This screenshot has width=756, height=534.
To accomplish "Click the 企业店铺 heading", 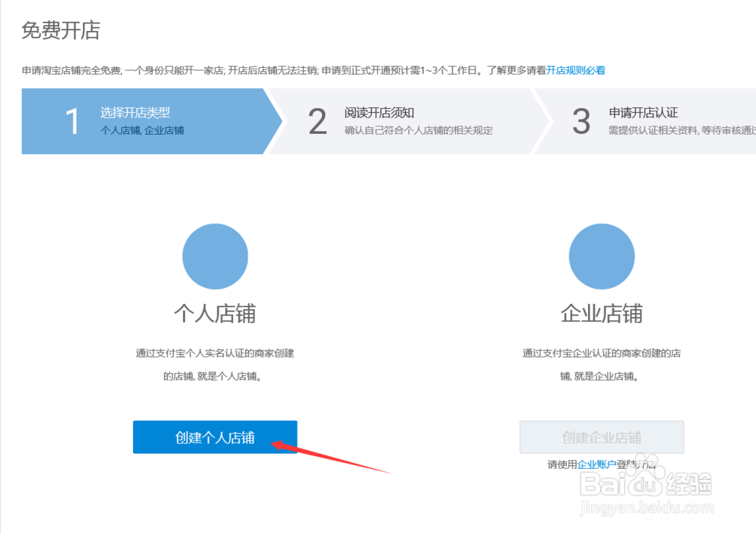I will (602, 314).
